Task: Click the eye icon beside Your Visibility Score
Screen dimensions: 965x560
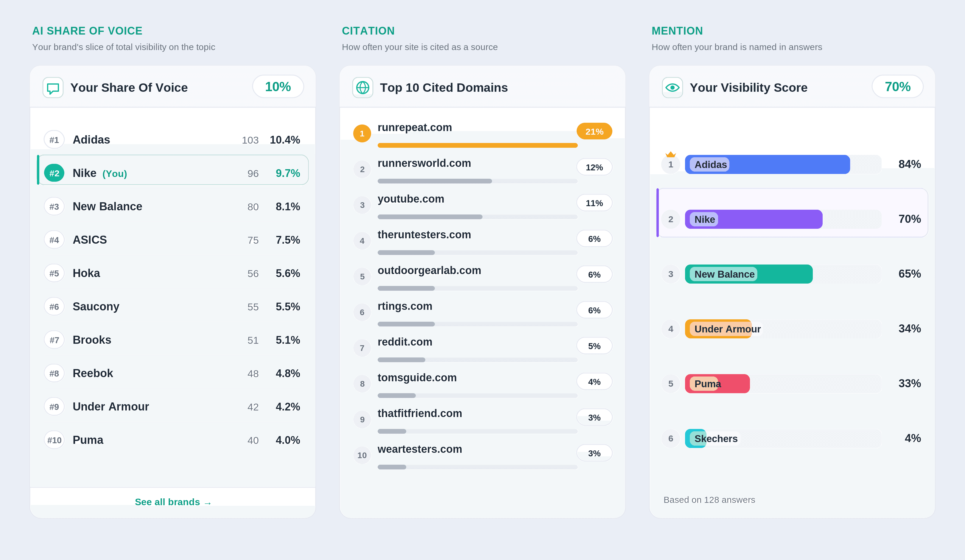Action: 672,88
